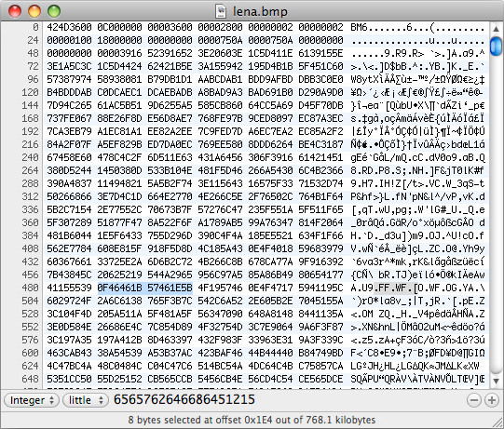Click ASCII text BM6 in first row
This screenshot has width=504, height=429.
coord(359,27)
